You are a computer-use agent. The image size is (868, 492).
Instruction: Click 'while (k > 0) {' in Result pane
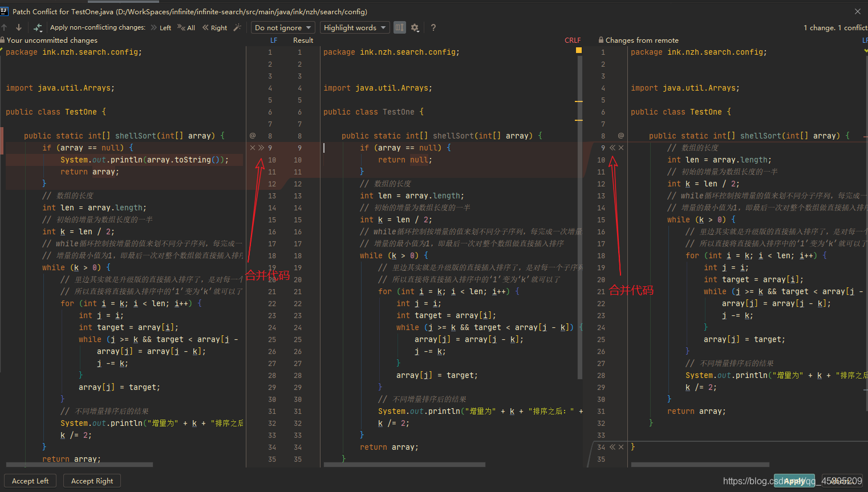[x=394, y=255]
